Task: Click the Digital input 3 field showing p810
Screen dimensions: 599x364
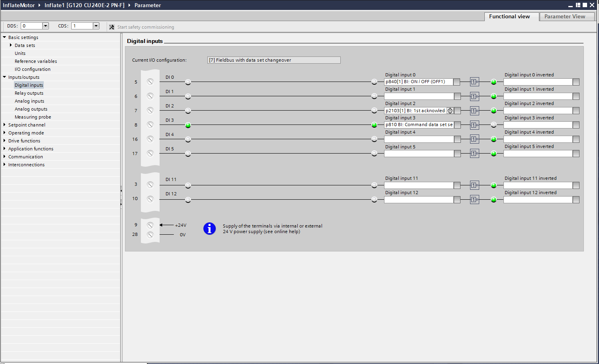Action: (x=419, y=125)
